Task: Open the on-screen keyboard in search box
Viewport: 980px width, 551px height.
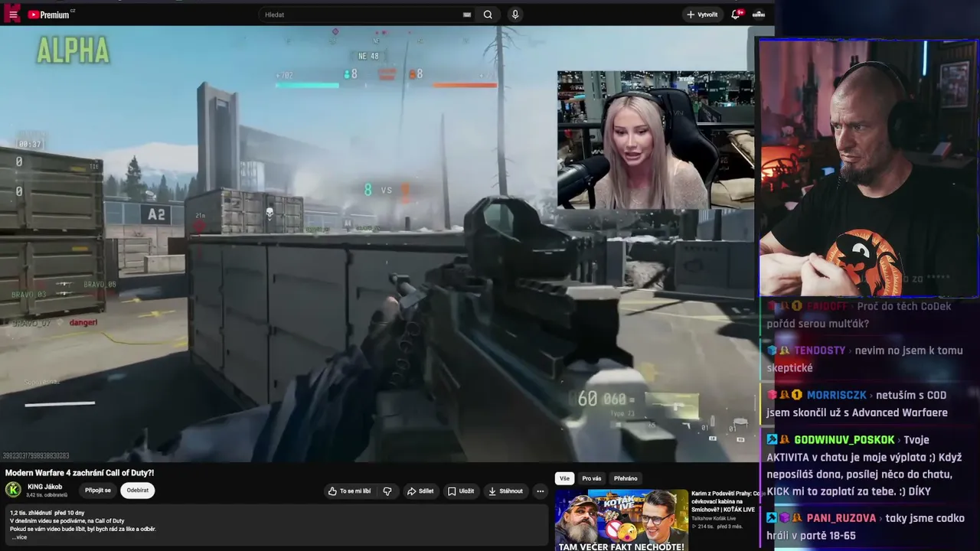Action: coord(467,15)
